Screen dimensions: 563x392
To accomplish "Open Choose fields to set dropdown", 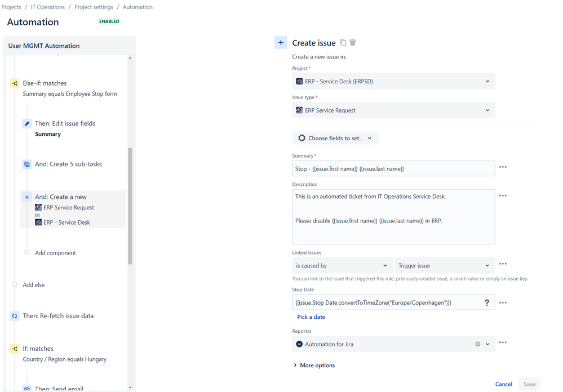I will point(335,138).
